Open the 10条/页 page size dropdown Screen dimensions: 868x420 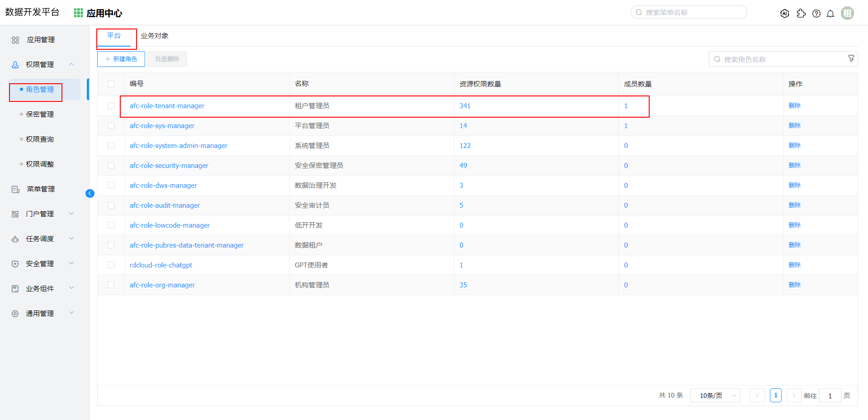pos(715,396)
